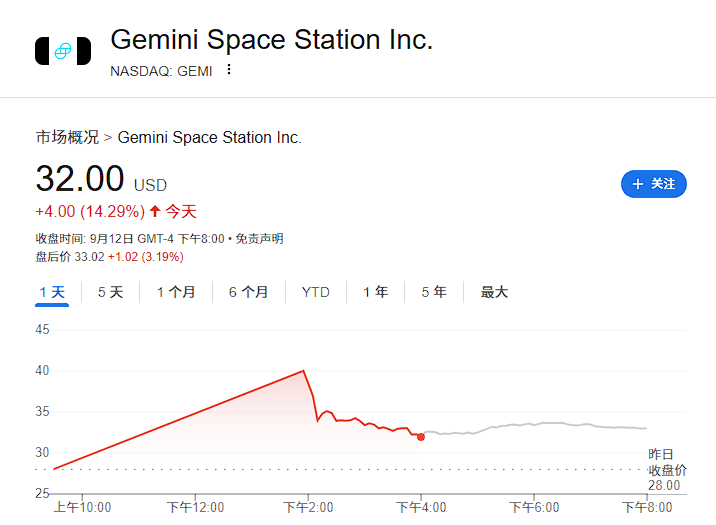Click the Gemini Space Station Inc. heading
Viewport: 716px width, 525px height.
(271, 40)
